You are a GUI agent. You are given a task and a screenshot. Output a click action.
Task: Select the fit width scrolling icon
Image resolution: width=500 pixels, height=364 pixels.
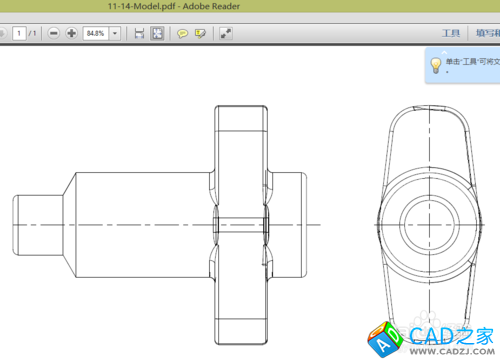coord(139,33)
